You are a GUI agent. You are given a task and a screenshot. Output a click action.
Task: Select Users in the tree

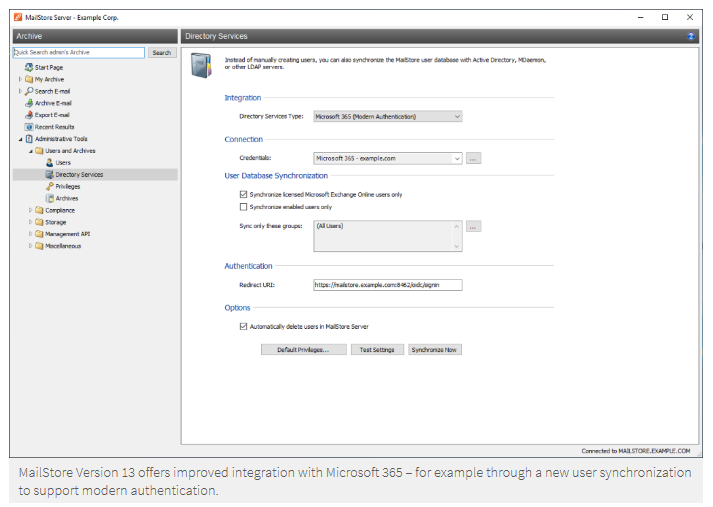coord(63,162)
